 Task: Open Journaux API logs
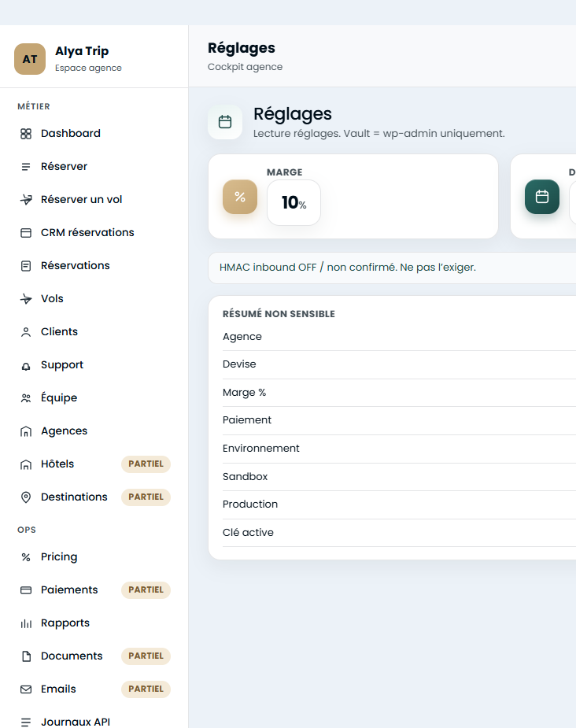pyautogui.click(x=94, y=722)
